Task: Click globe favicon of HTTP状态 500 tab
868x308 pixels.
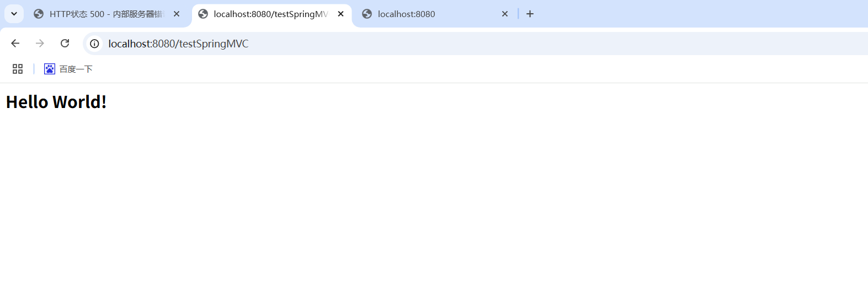Action: tap(39, 14)
